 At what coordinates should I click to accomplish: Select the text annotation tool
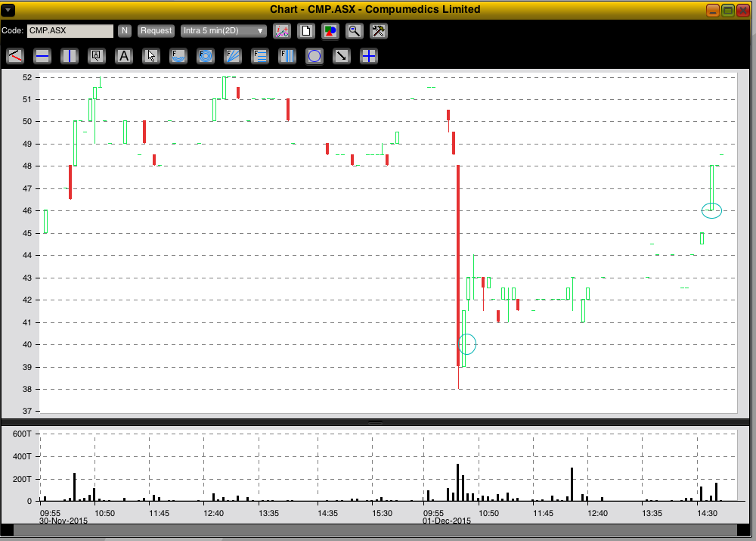124,56
